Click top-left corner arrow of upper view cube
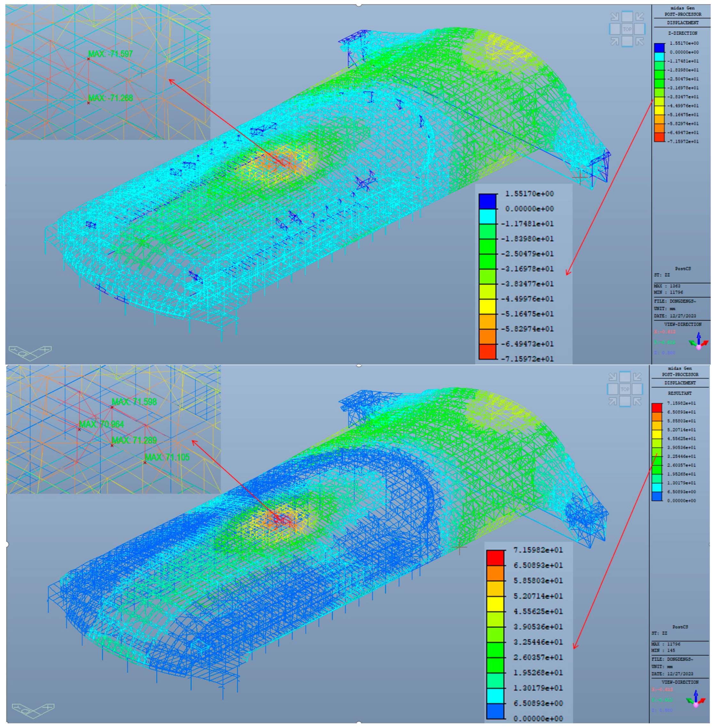Viewport: 714px width, 728px height. coord(615,17)
